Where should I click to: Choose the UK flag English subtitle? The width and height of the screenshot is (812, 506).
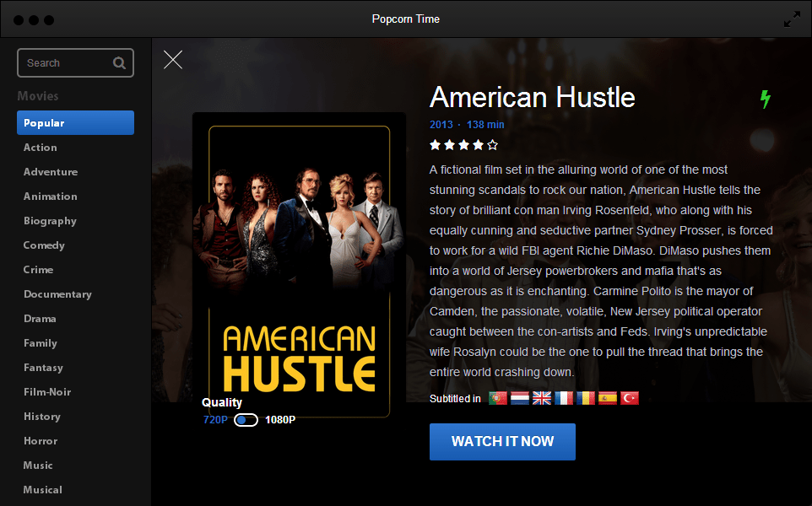pyautogui.click(x=542, y=398)
